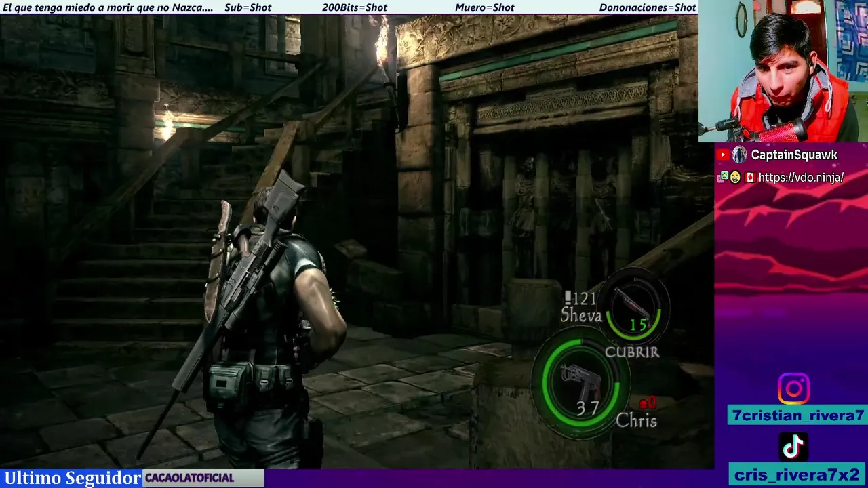
Task: Click the grinning face emoji in chat
Action: [x=735, y=178]
